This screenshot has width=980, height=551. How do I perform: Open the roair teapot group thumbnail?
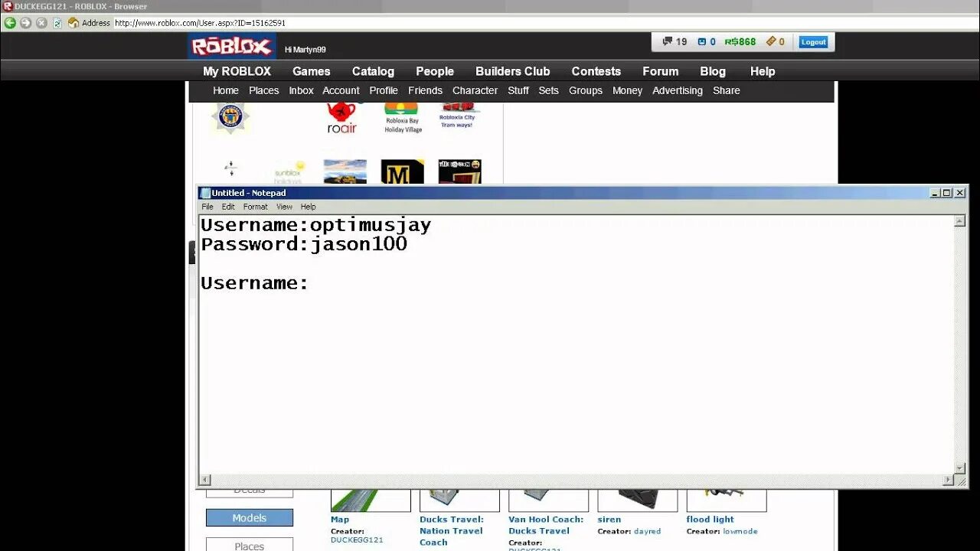pyautogui.click(x=341, y=118)
